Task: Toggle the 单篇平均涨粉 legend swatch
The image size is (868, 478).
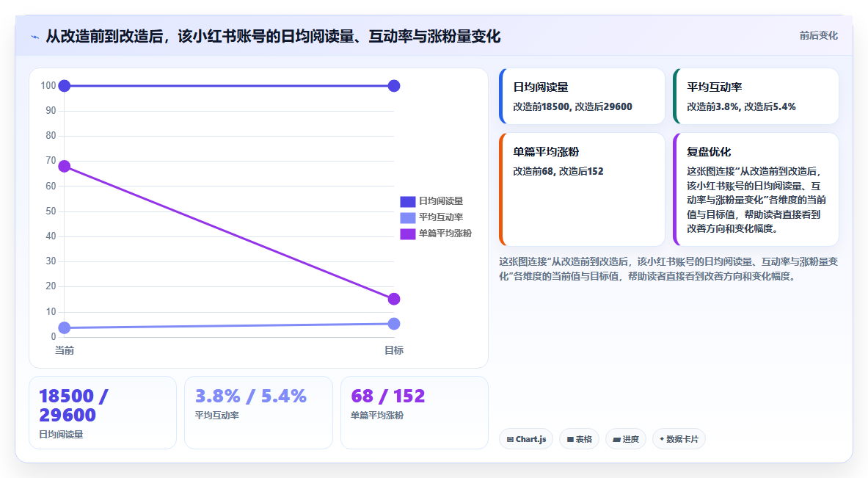Action: tap(407, 233)
